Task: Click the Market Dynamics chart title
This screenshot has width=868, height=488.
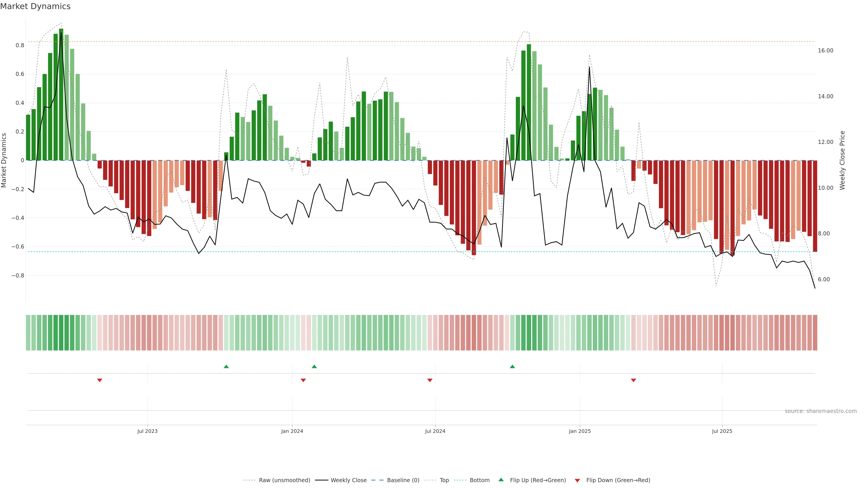Action: pos(35,6)
